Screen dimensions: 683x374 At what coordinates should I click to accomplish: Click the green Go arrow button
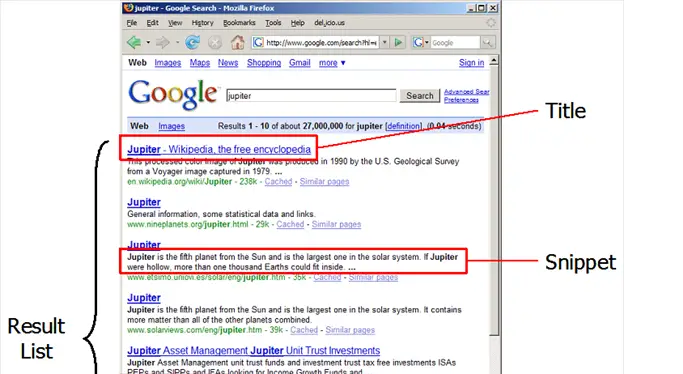[398, 42]
